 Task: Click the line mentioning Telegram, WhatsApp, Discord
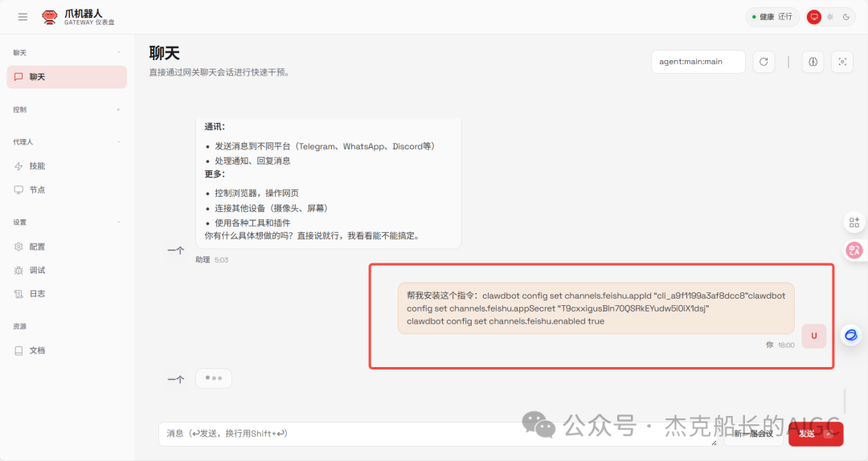tap(326, 147)
